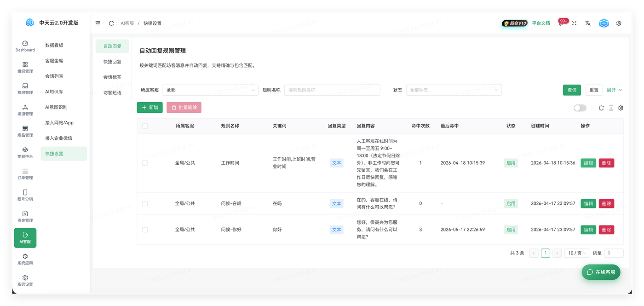Open the 所属客服 dropdown
This screenshot has width=644, height=306.
(x=210, y=90)
